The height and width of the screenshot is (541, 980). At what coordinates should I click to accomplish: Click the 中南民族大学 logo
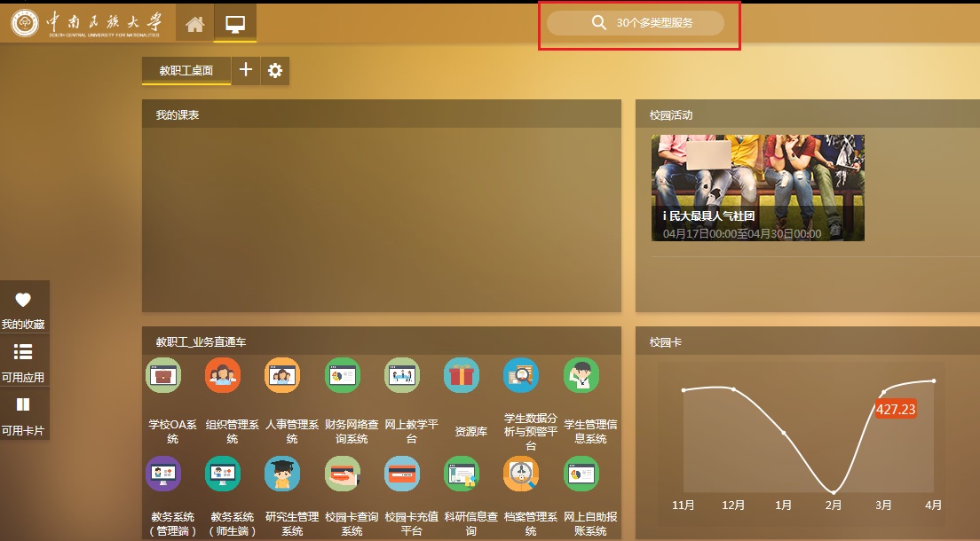[87, 23]
